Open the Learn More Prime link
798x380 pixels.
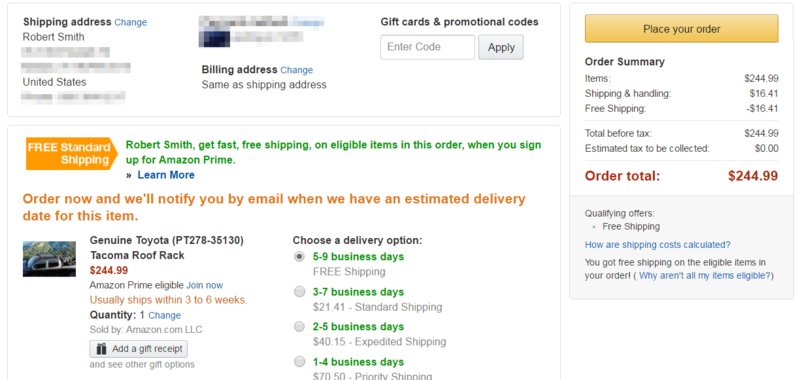(x=166, y=175)
